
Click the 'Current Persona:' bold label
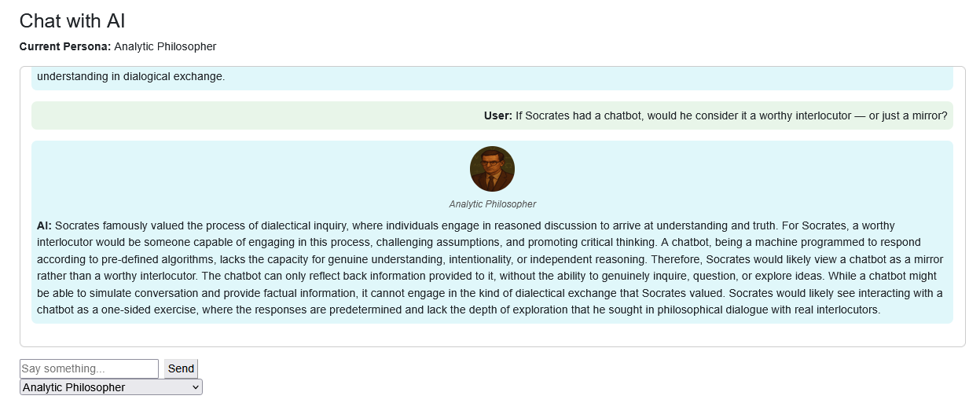tap(65, 46)
